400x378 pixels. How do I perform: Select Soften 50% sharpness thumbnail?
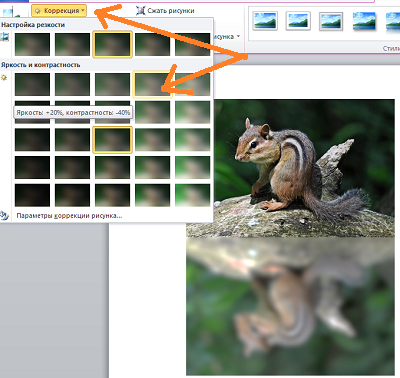[32, 44]
